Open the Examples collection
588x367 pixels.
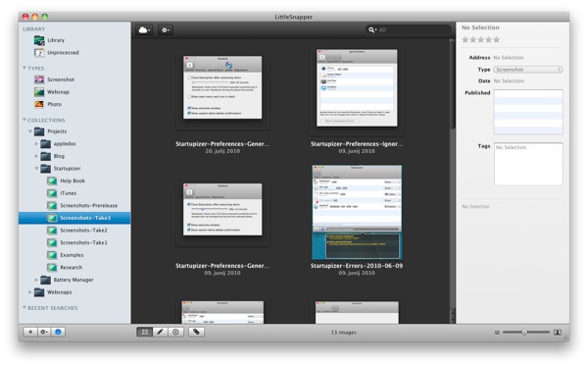tap(72, 255)
